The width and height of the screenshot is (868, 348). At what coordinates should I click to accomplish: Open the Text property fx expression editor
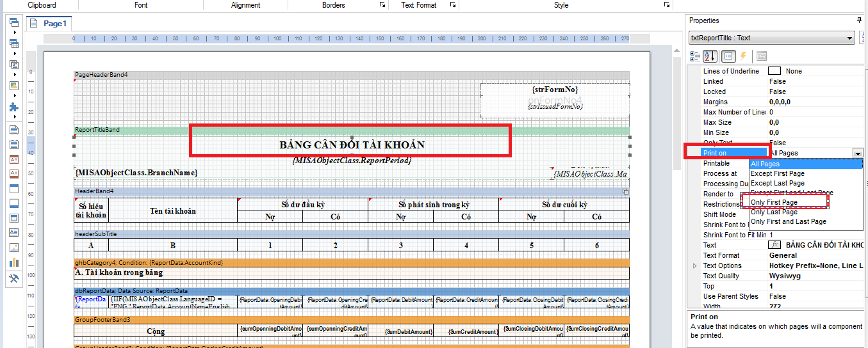tap(774, 245)
